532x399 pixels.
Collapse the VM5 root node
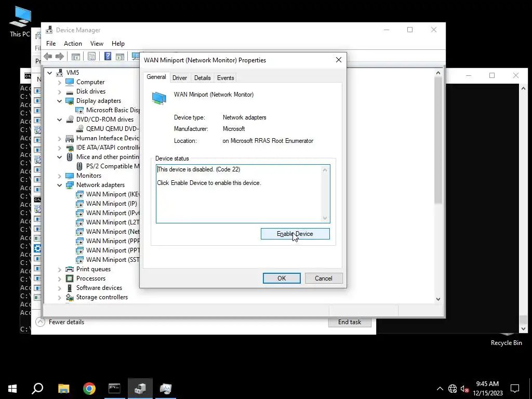click(49, 73)
